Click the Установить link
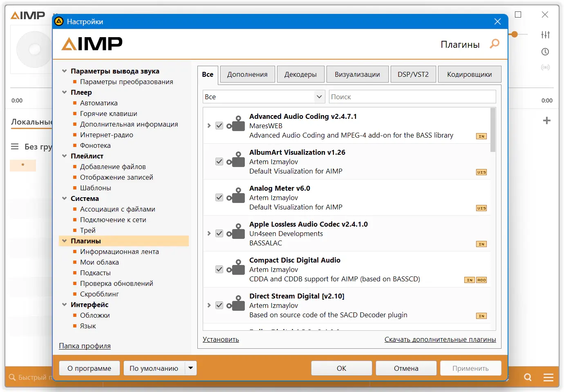Viewport: 564px width, 392px height. pyautogui.click(x=221, y=339)
